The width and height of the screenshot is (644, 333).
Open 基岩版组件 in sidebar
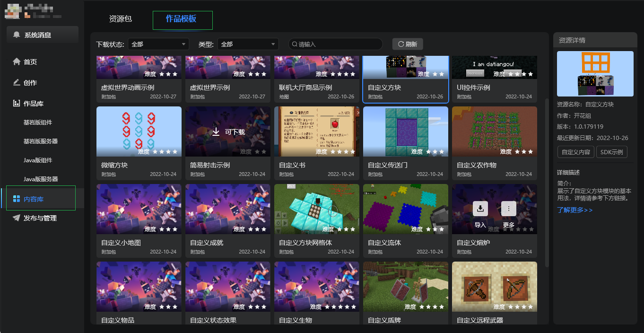click(38, 122)
